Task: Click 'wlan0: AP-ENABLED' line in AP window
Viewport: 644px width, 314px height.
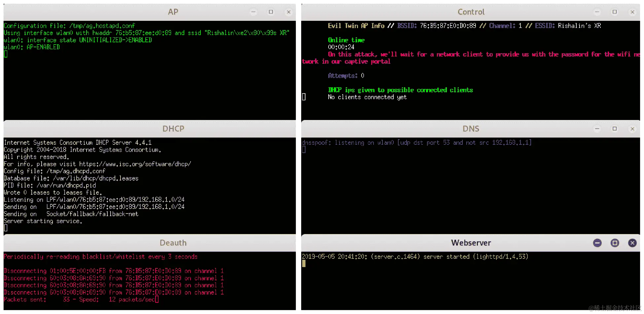Action: click(x=32, y=47)
